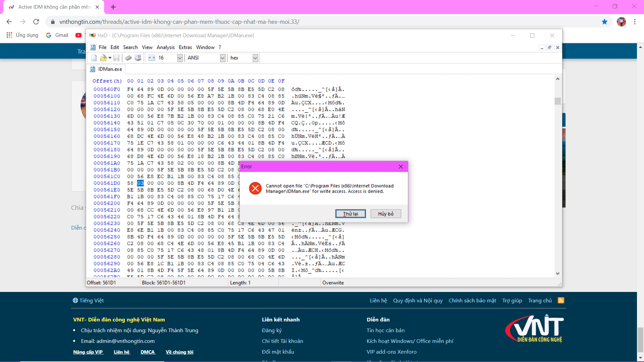
Task: Click the Hủy bỏ cancel button
Action: point(385,214)
